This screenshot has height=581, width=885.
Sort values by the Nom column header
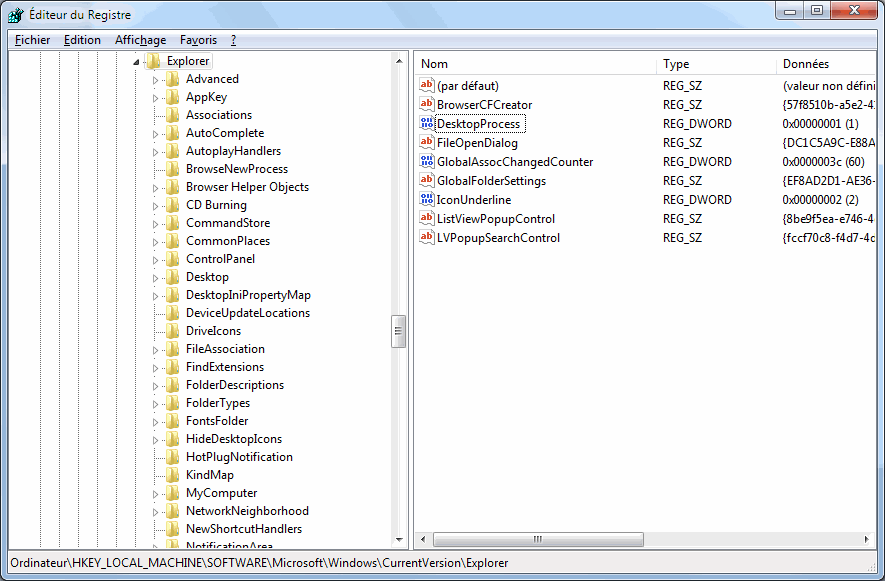coord(536,64)
